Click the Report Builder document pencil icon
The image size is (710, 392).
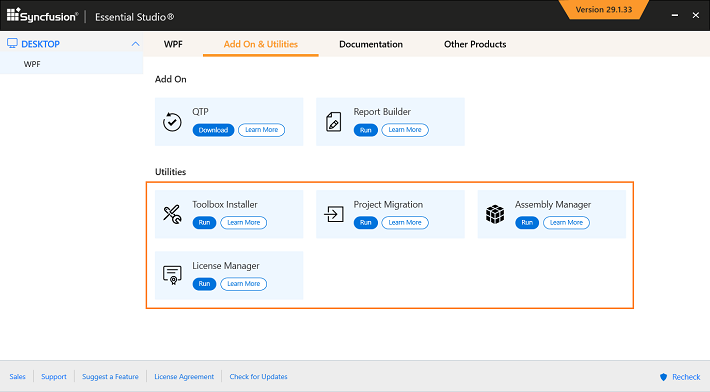tap(334, 122)
